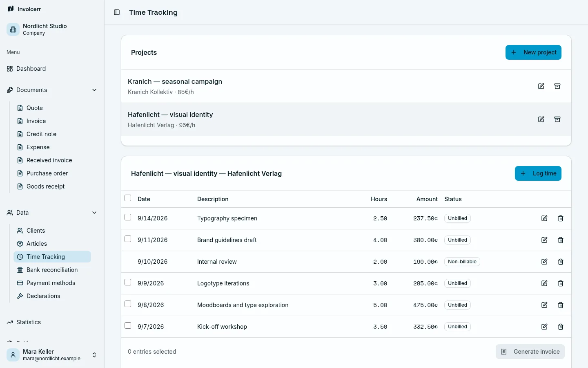
Task: Edit the Typography specimen time entry
Action: (544, 218)
